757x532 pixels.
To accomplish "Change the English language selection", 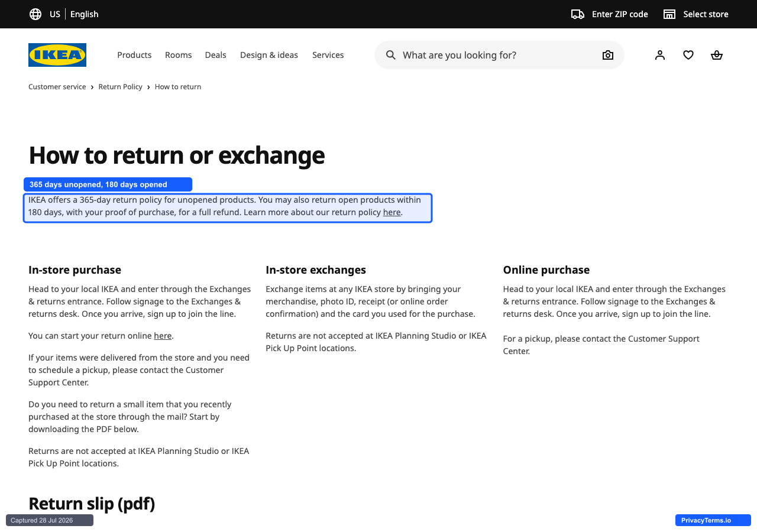I will click(x=85, y=14).
